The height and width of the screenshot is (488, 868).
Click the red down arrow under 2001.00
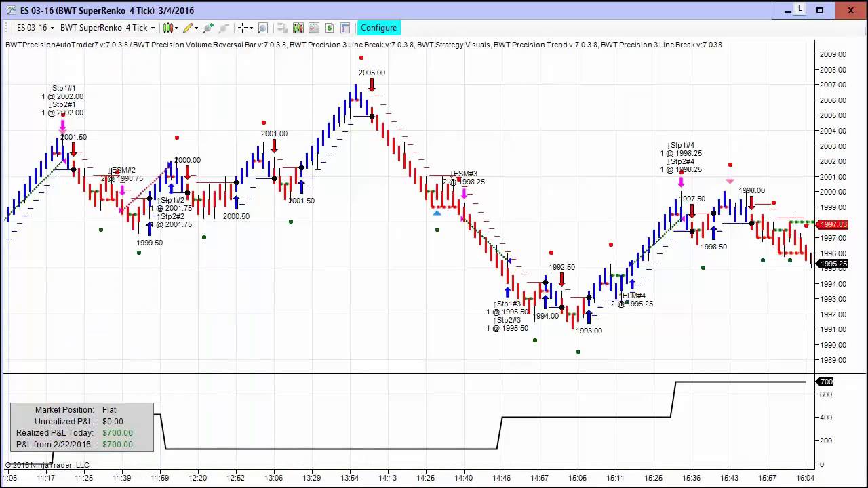tap(274, 146)
